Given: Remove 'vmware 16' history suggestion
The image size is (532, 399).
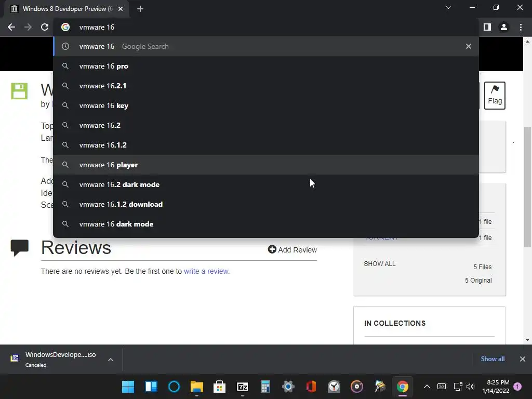Looking at the screenshot, I should 469,46.
